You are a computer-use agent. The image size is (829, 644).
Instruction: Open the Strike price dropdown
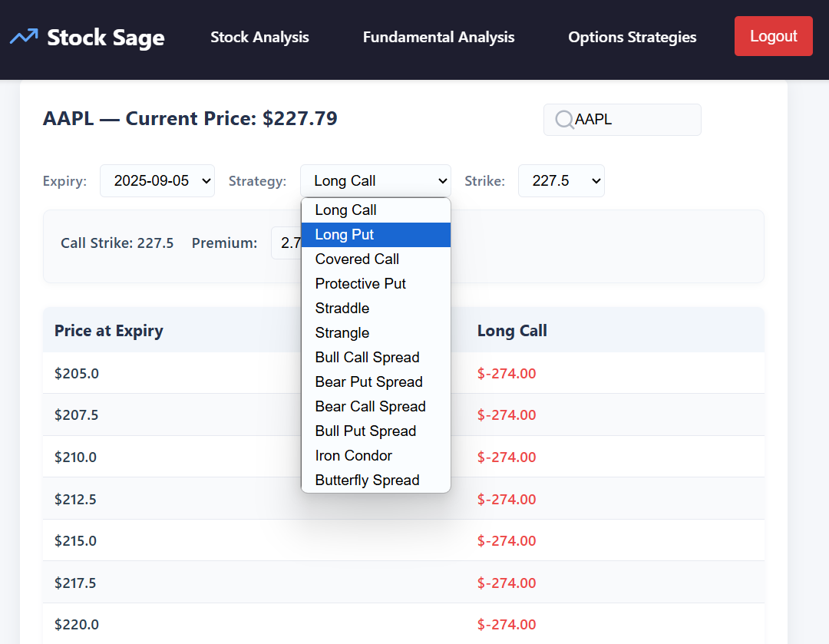click(x=561, y=181)
